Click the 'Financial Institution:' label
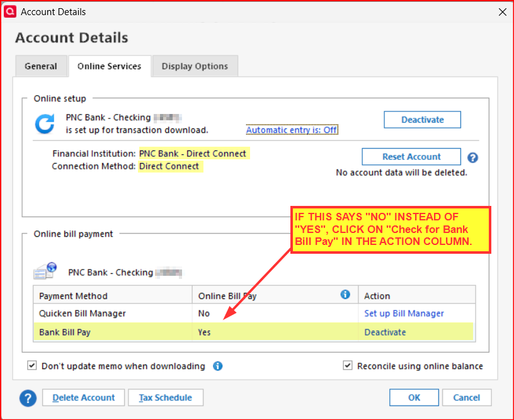Viewport: 514px width, 420px height. 94,154
